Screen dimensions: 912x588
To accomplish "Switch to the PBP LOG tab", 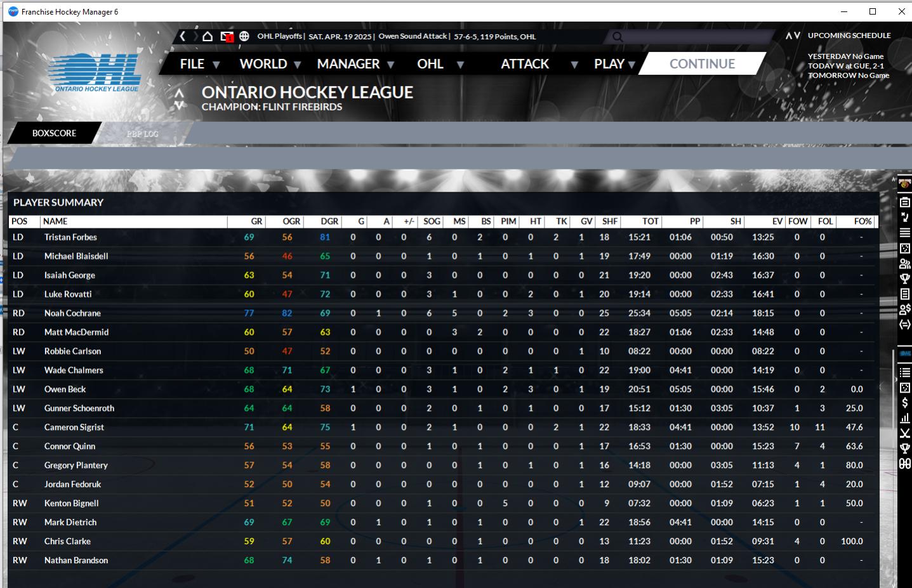I will pyautogui.click(x=142, y=134).
